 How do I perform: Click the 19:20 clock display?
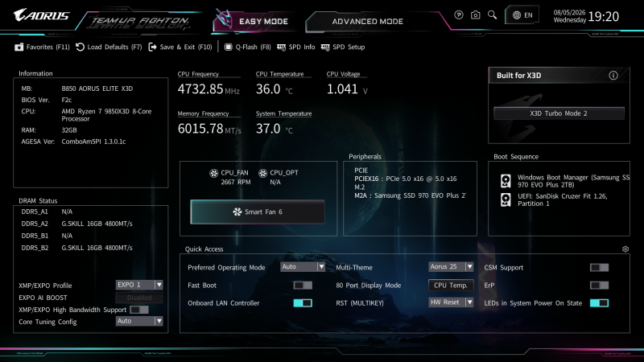(x=603, y=17)
